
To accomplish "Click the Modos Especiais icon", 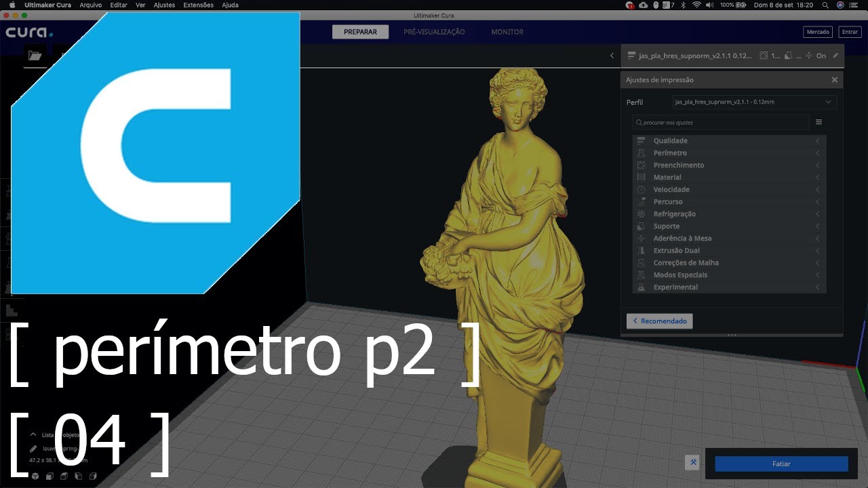I will (641, 275).
